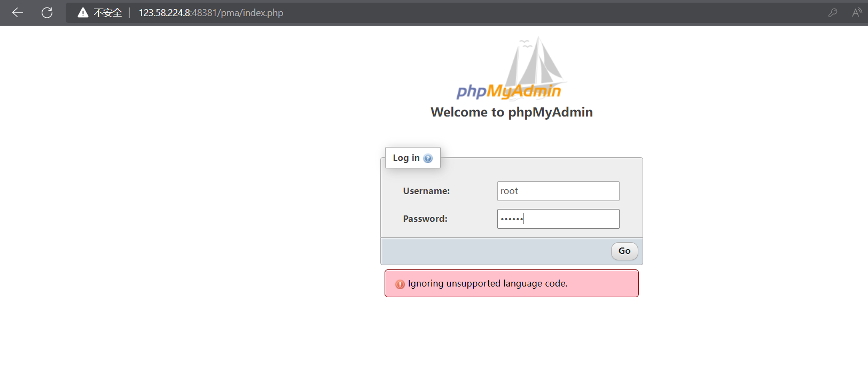Click the "Log in" legend text
The height and width of the screenshot is (379, 868).
pos(406,158)
